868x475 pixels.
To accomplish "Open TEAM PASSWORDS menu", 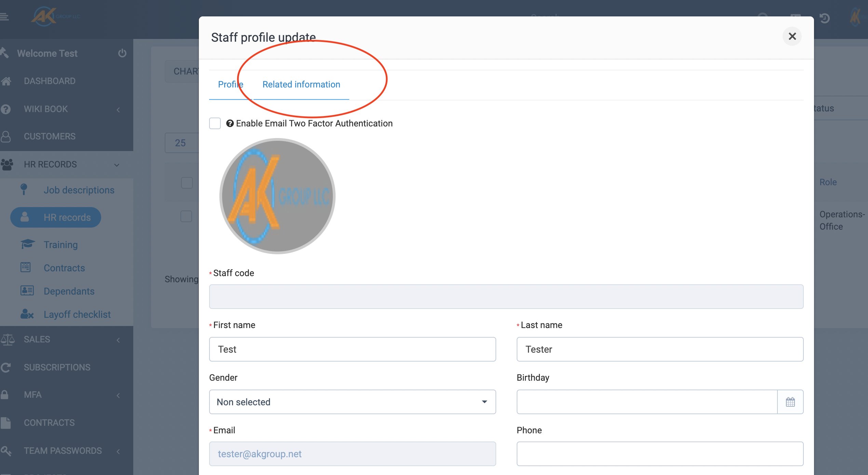I will click(x=63, y=451).
